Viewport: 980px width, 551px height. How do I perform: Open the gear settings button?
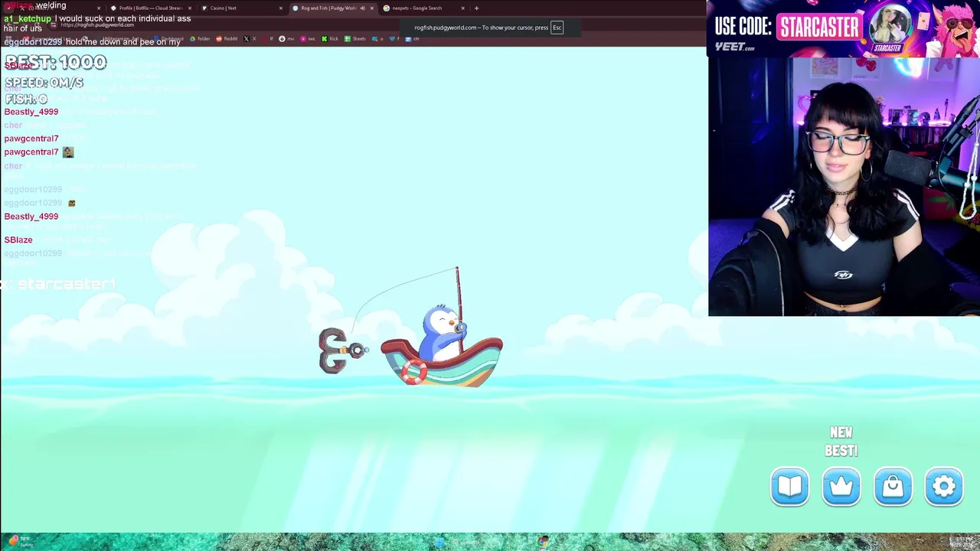pos(944,487)
